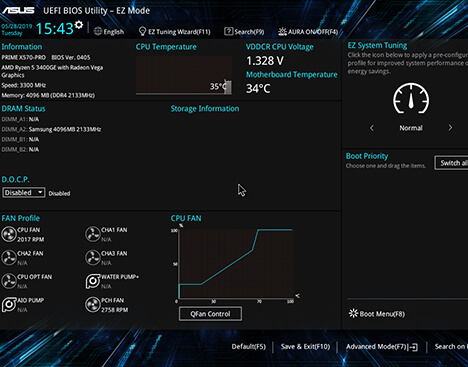Select the CPU FAN icon
The height and width of the screenshot is (367, 468).
click(9, 234)
